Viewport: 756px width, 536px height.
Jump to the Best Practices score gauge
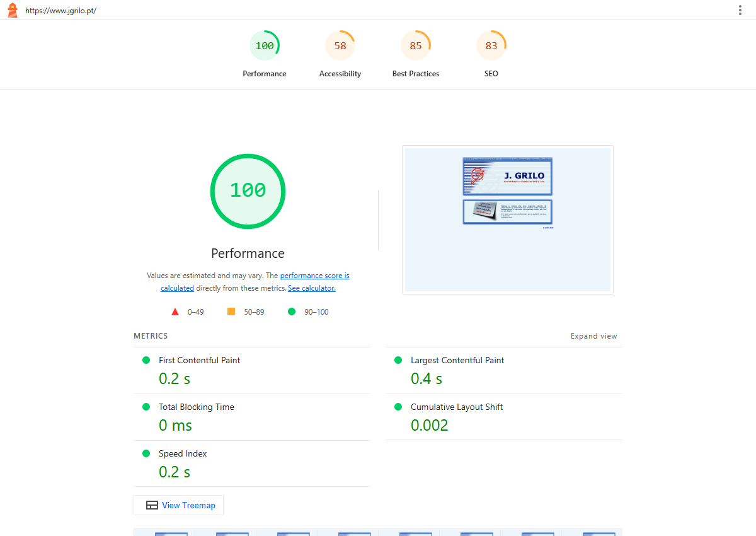pyautogui.click(x=416, y=54)
